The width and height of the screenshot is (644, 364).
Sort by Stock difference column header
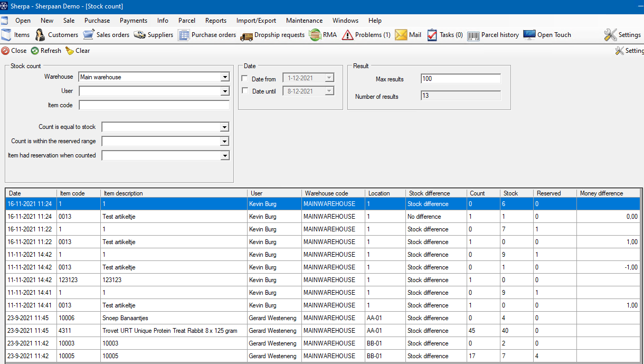(x=436, y=193)
